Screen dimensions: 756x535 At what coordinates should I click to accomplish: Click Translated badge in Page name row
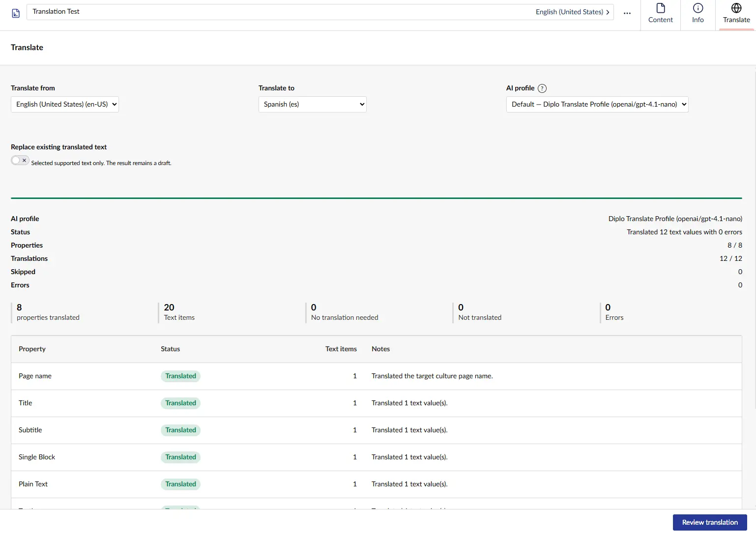coord(180,376)
